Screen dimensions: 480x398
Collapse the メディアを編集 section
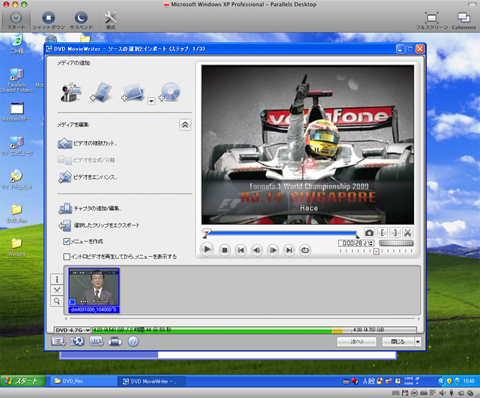pyautogui.click(x=185, y=125)
